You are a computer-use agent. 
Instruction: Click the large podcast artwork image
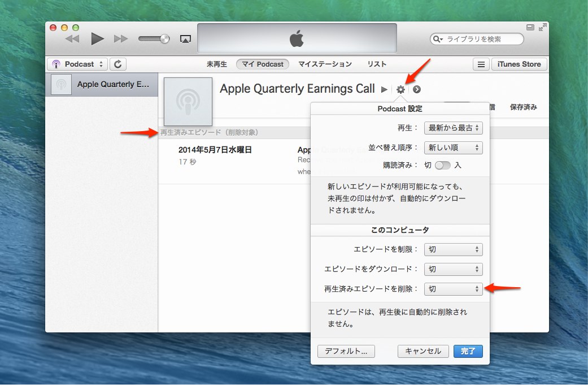(188, 101)
